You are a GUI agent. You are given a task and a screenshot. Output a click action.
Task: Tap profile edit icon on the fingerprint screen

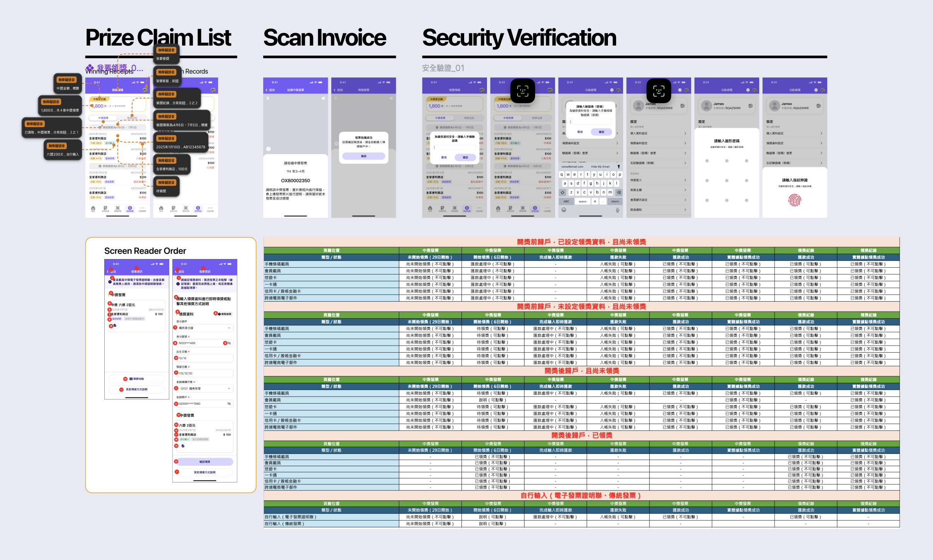819,106
